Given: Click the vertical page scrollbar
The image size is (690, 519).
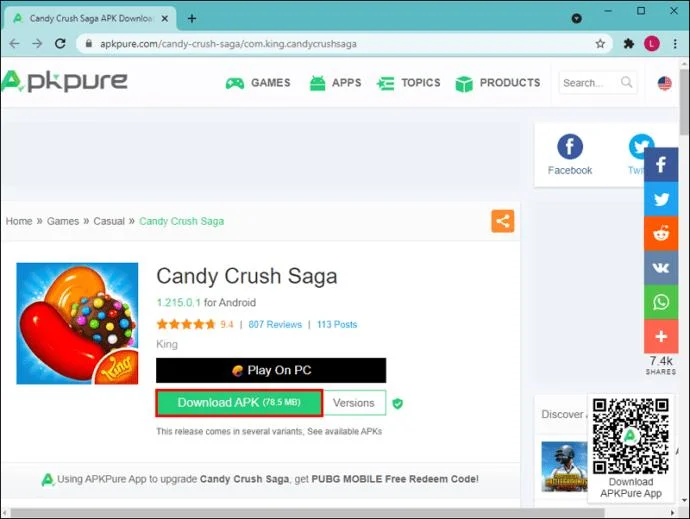Looking at the screenshot, I should coord(684,103).
